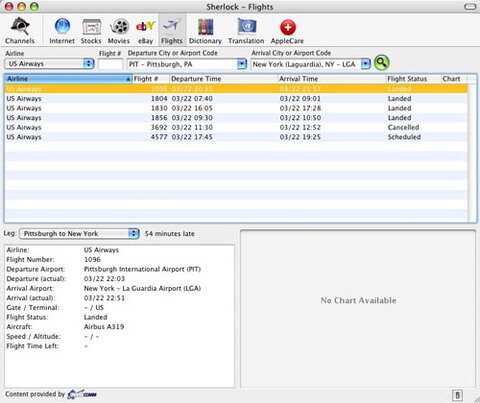Select the eBay channel
Viewport: 480px width, 403px height.
coord(145,31)
